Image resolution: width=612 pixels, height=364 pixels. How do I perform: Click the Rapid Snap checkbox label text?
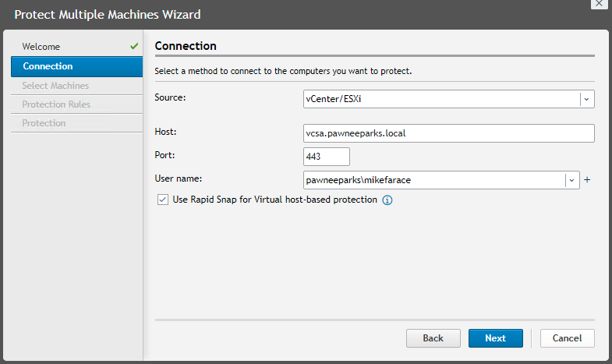tap(274, 200)
